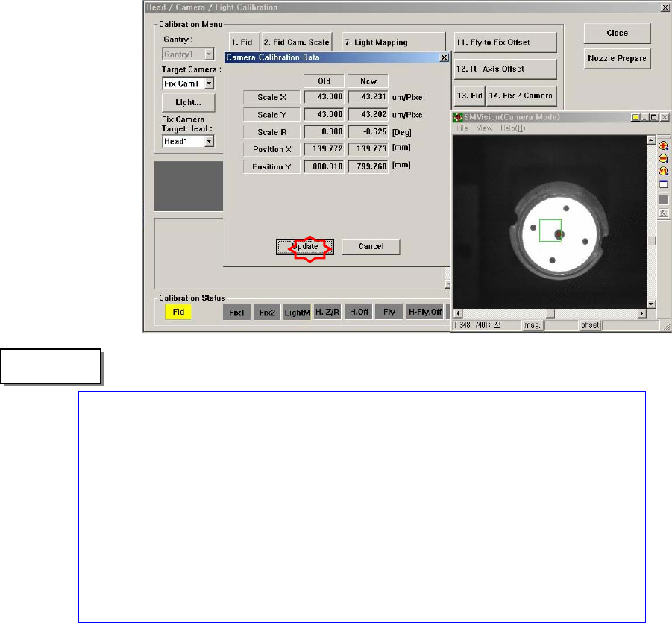Click the Scale Y label button
The image size is (672, 623).
tap(271, 115)
